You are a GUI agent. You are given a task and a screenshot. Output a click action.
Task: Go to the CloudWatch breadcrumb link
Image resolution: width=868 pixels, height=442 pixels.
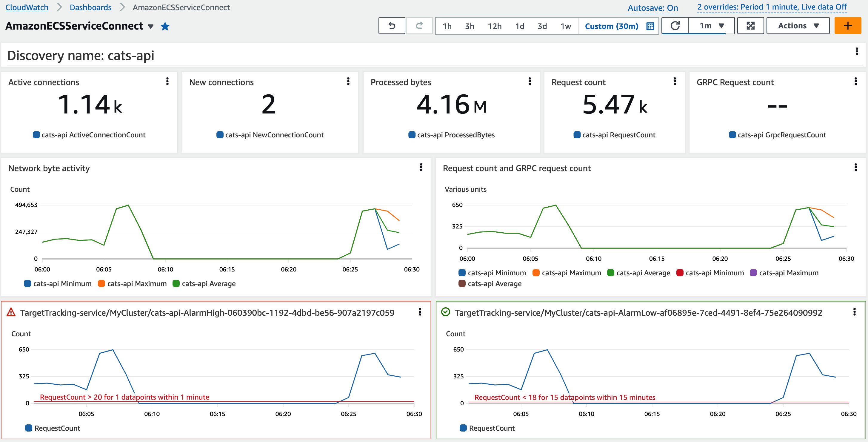(x=27, y=7)
